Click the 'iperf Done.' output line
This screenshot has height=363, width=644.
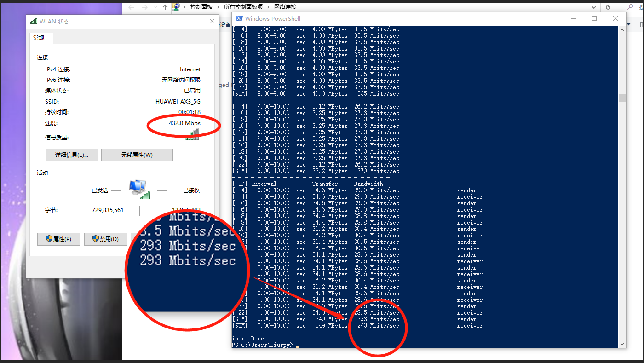pos(249,339)
